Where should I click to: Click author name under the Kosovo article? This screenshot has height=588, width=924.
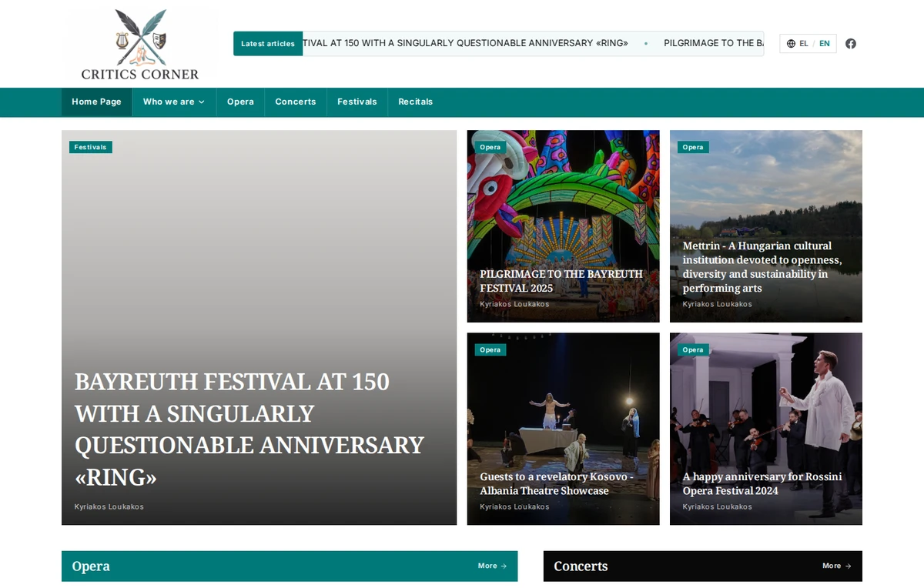pos(514,507)
